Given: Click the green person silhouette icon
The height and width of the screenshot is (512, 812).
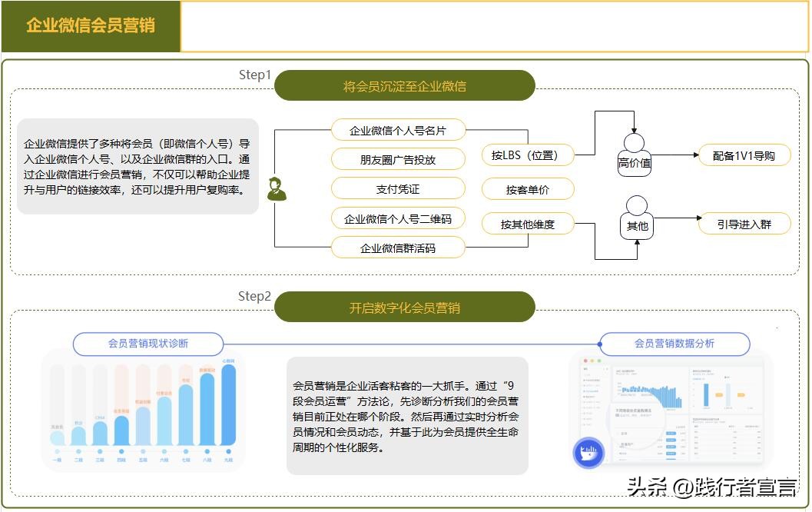Looking at the screenshot, I should (277, 188).
